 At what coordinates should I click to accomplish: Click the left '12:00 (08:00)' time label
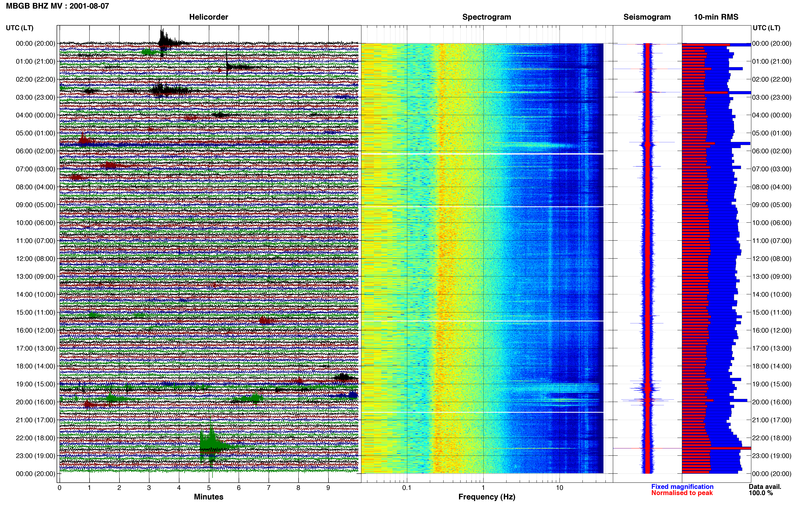pos(35,259)
